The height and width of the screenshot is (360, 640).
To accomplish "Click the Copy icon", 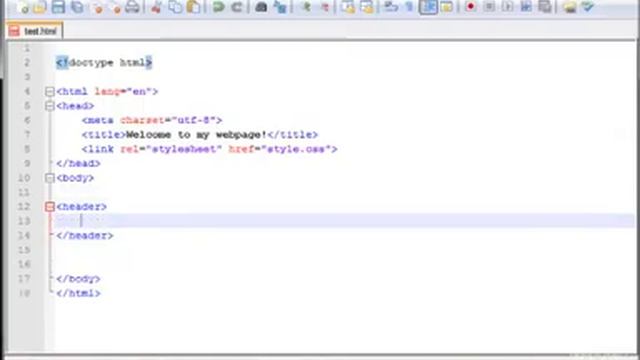I will pyautogui.click(x=176, y=7).
